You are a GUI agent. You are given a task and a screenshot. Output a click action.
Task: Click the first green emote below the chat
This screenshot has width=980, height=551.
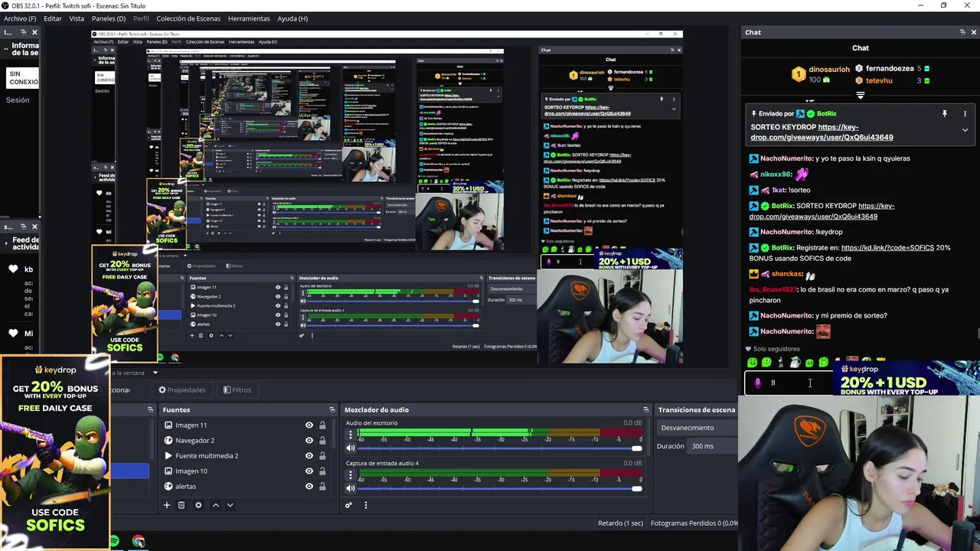tap(752, 363)
